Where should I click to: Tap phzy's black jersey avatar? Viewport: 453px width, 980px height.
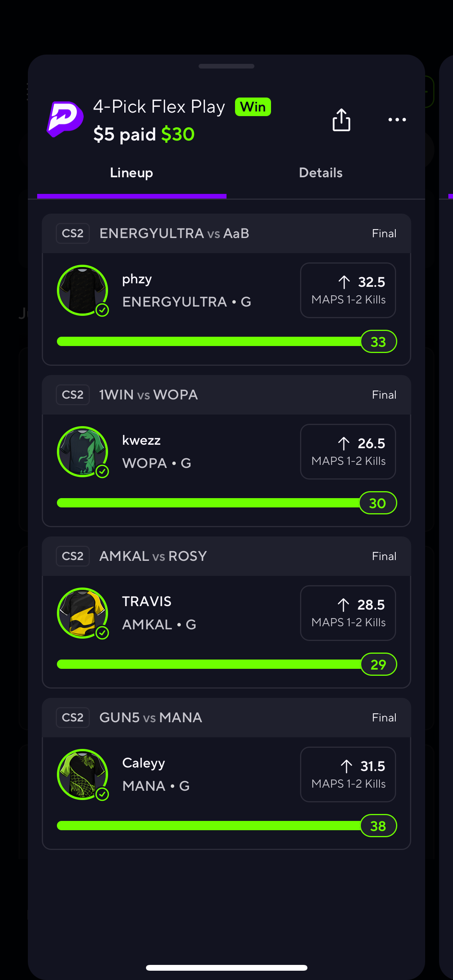tap(82, 290)
